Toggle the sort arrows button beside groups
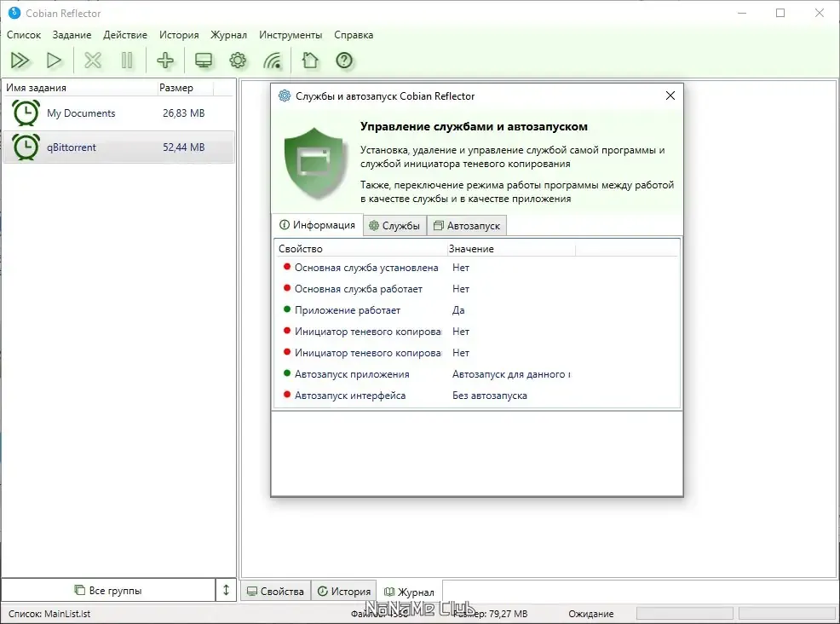Screen dimensions: 840x624 coord(226,590)
